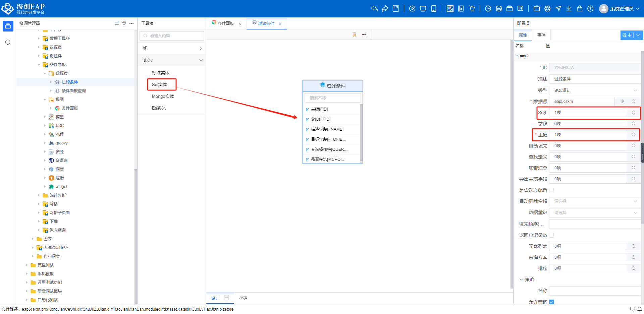Click the save floppy disk icon
The width and height of the screenshot is (644, 314).
click(396, 9)
